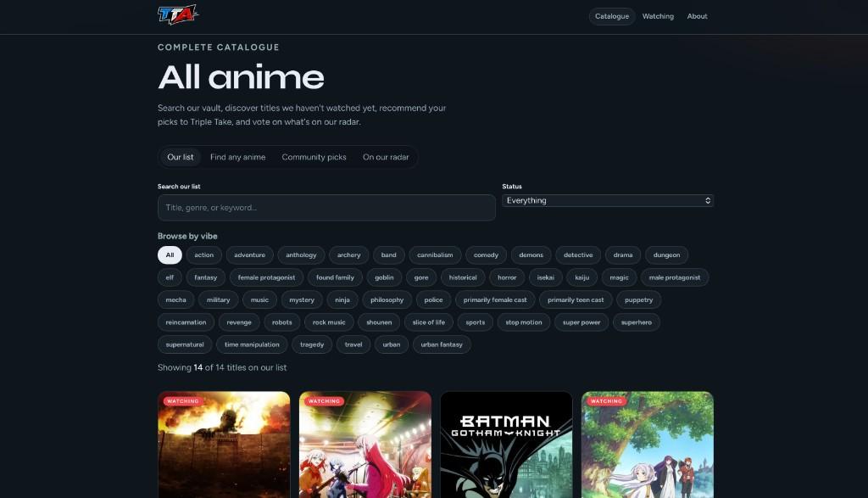Pick the kaiju tag
The image size is (868, 498).
coord(581,277)
